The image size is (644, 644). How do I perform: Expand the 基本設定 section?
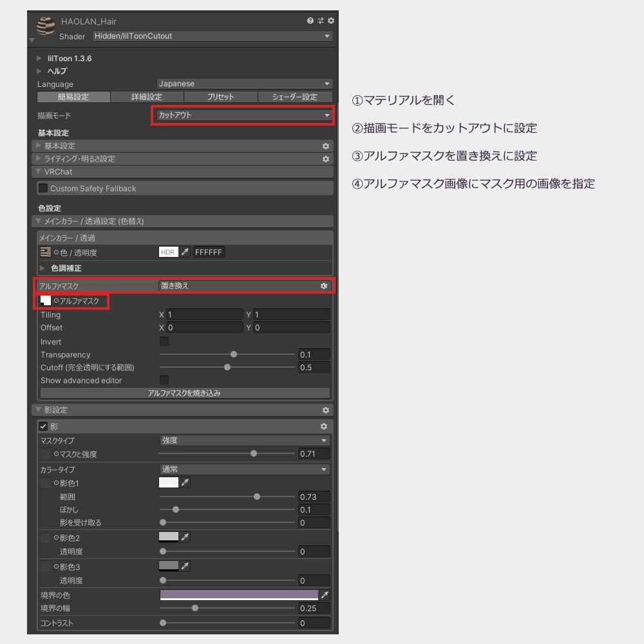(x=39, y=146)
